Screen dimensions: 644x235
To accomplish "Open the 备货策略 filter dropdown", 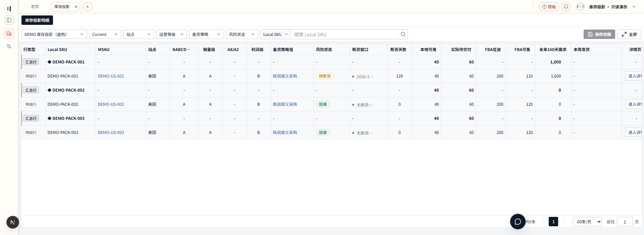I will click(x=207, y=34).
